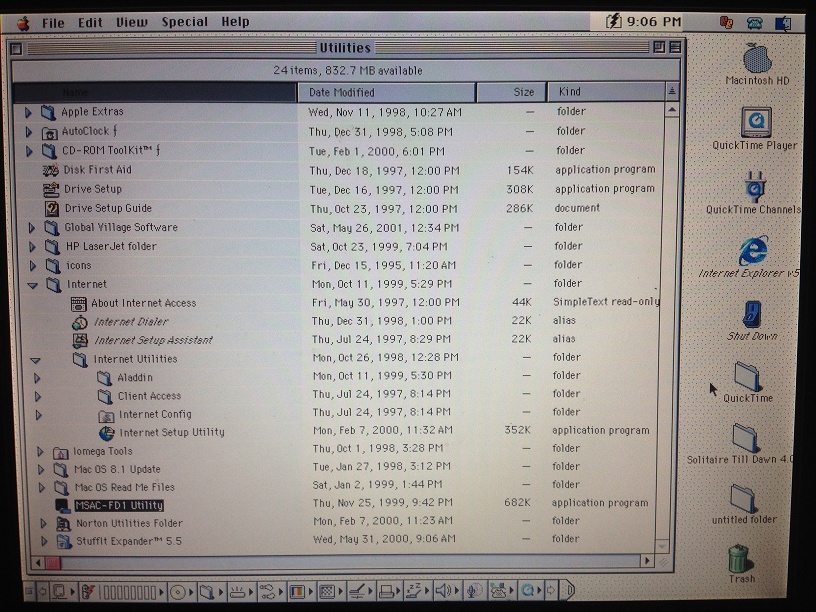Expand the Mac OS Read Me Files triangle

click(x=42, y=488)
